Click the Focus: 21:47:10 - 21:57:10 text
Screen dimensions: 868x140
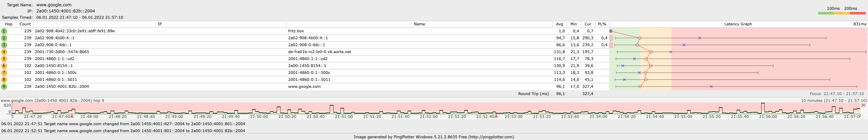[837, 94]
